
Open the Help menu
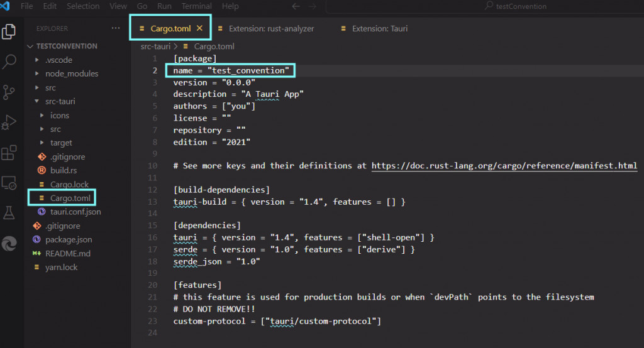(230, 6)
